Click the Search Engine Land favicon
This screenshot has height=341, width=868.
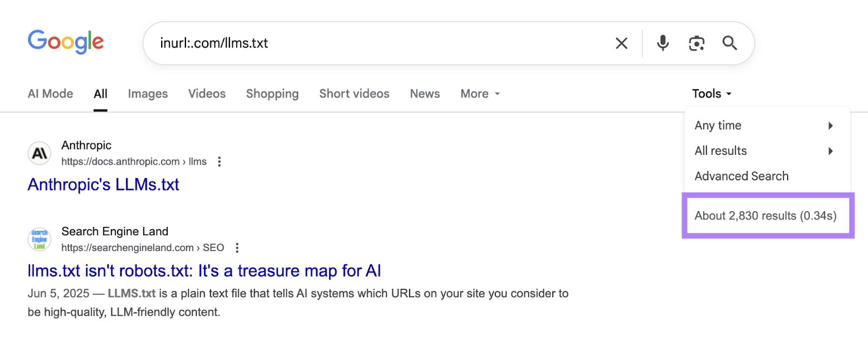(39, 239)
